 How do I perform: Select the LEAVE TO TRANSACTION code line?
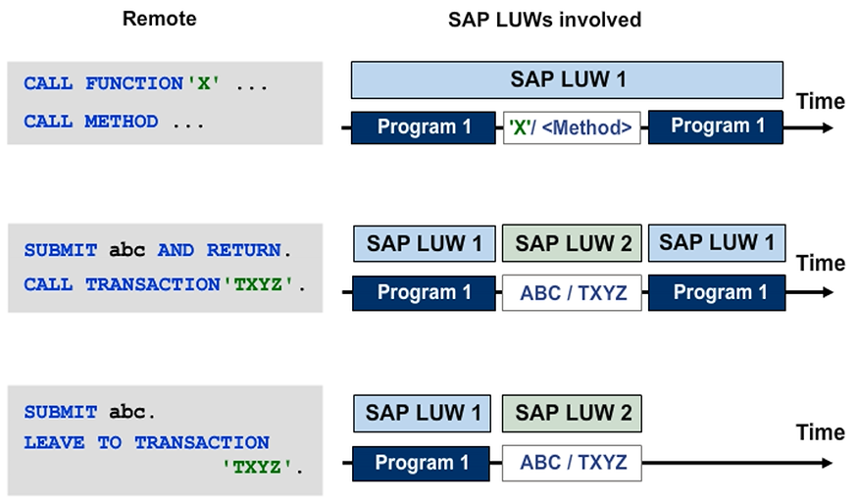147,442
